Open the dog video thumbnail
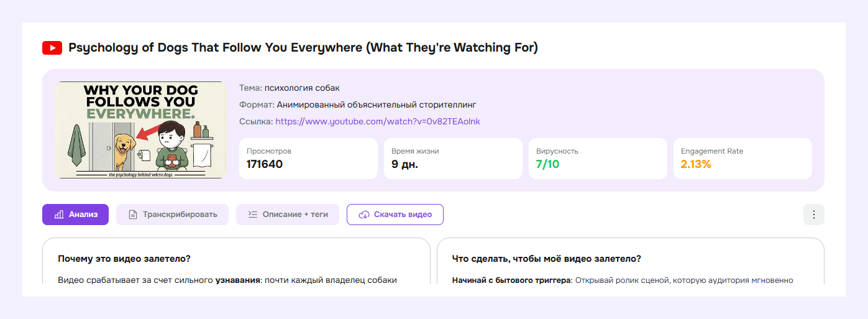 140,130
